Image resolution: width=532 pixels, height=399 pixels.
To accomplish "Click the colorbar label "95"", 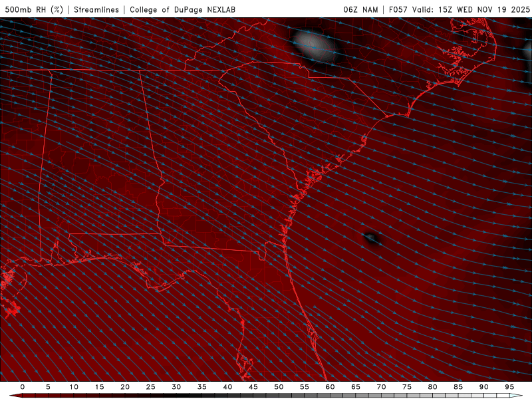I will pos(509,387).
